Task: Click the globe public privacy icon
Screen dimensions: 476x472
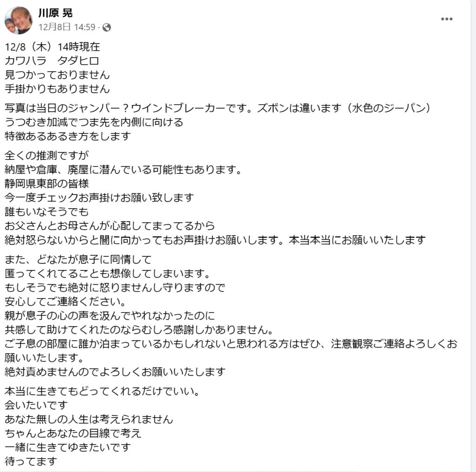Action: pyautogui.click(x=107, y=27)
